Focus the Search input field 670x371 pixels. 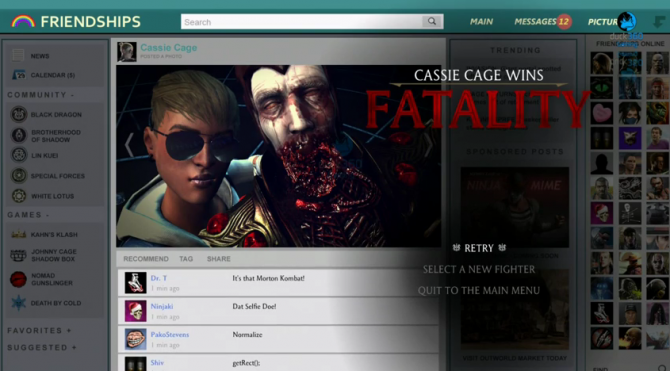coord(302,21)
